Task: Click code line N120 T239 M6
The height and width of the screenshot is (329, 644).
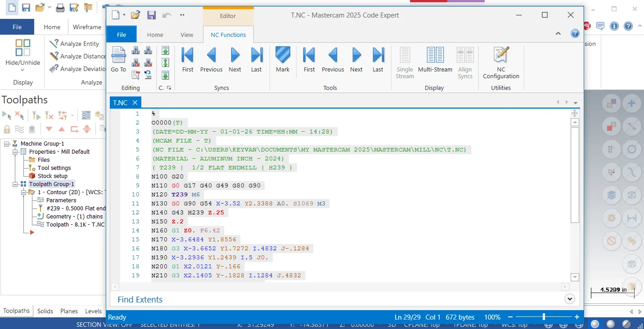Action: pyautogui.click(x=176, y=195)
